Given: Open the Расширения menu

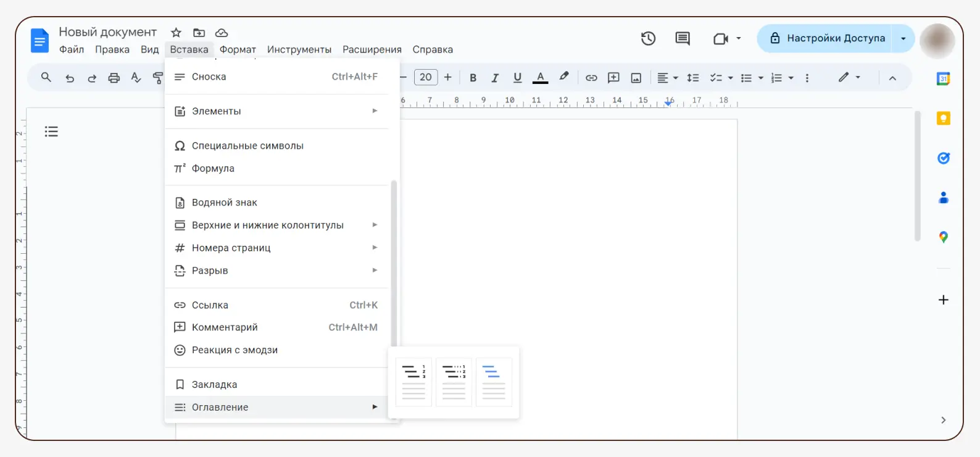Looking at the screenshot, I should click(x=372, y=49).
